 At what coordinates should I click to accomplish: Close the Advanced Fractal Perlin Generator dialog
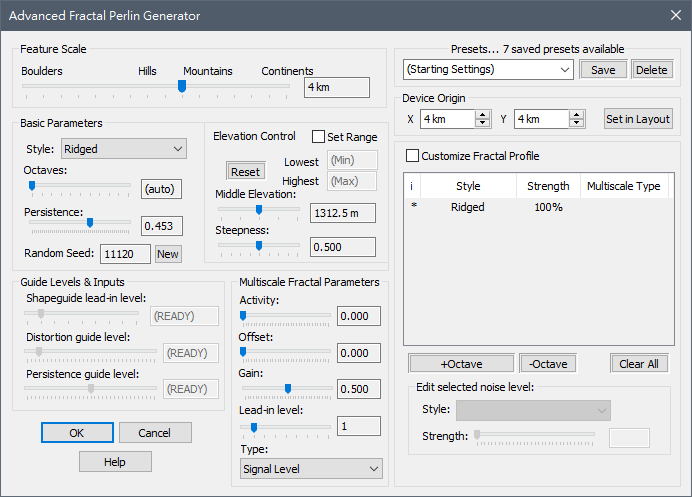[x=675, y=16]
